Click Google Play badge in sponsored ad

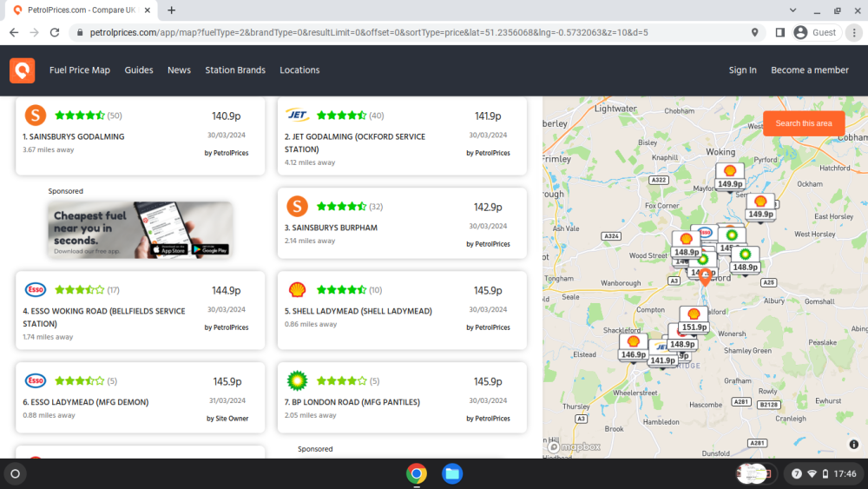[x=210, y=250]
